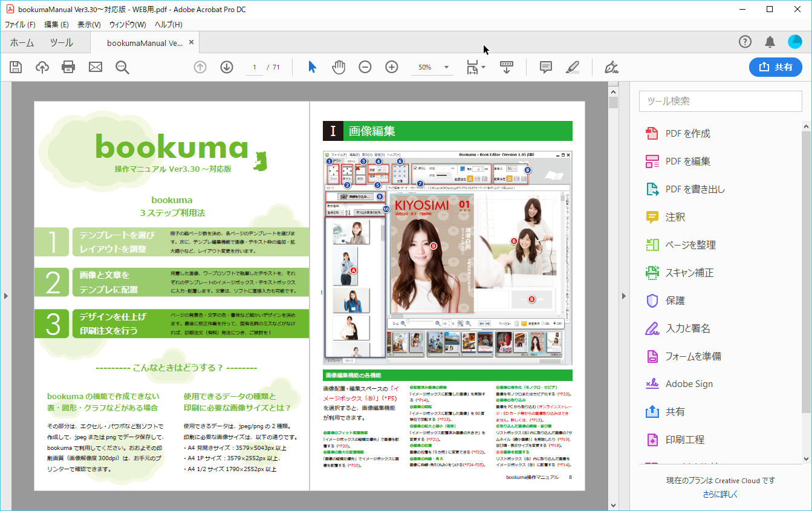Open the zoom level dropdown showing 50%
Screen dimensions: 812x511
click(432, 67)
